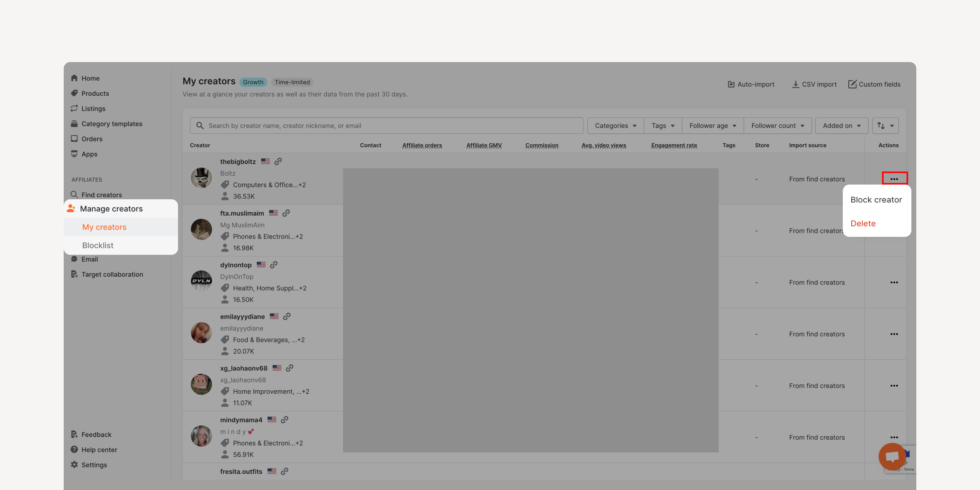
Task: Open Manage creators section
Action: (111, 209)
